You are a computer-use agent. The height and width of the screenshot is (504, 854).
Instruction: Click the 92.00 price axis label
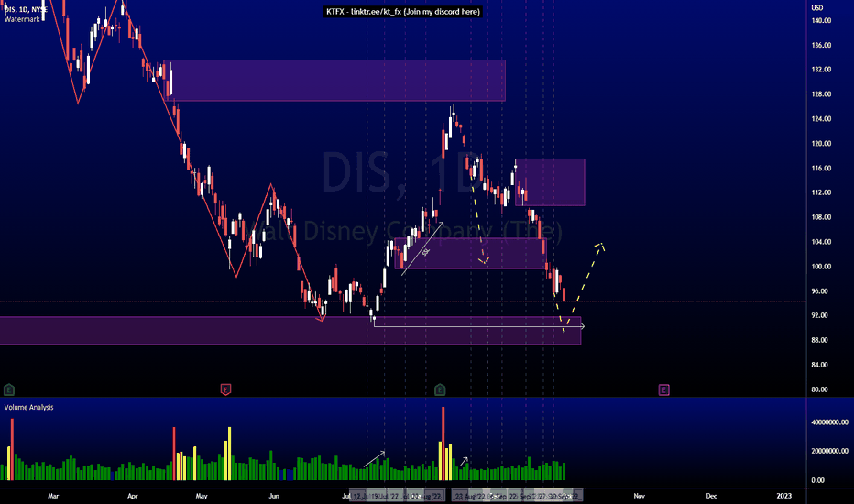coord(820,315)
